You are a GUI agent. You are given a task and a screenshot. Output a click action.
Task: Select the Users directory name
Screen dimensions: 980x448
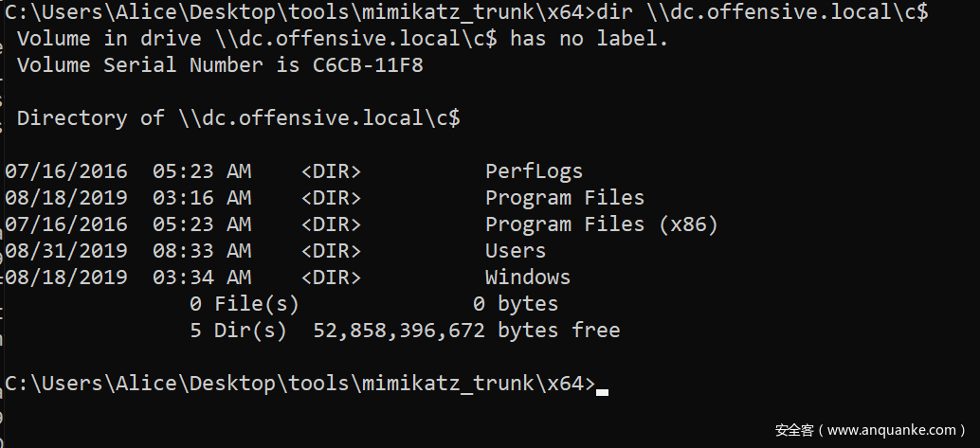[515, 251]
